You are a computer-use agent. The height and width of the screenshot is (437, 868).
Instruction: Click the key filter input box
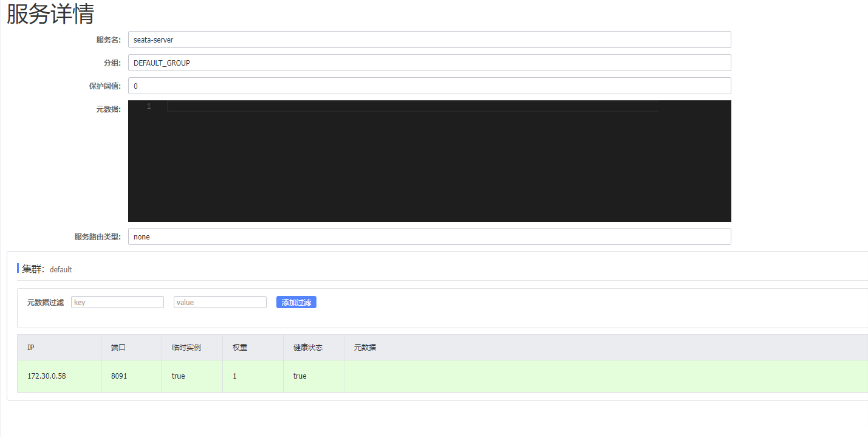tap(117, 301)
